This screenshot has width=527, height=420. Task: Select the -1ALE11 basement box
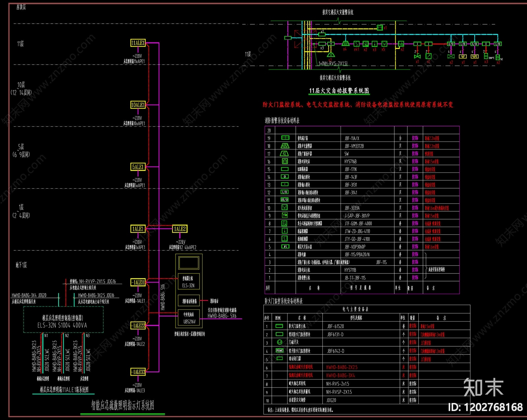138,282
